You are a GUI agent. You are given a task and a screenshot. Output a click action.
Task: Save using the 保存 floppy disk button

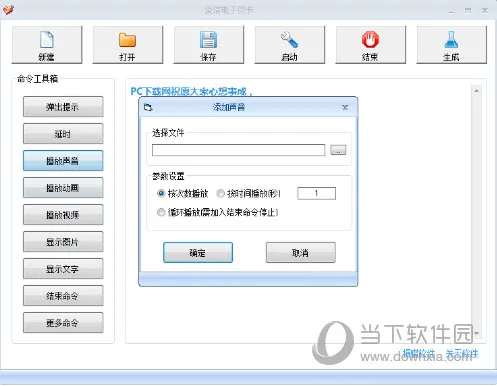(x=209, y=45)
